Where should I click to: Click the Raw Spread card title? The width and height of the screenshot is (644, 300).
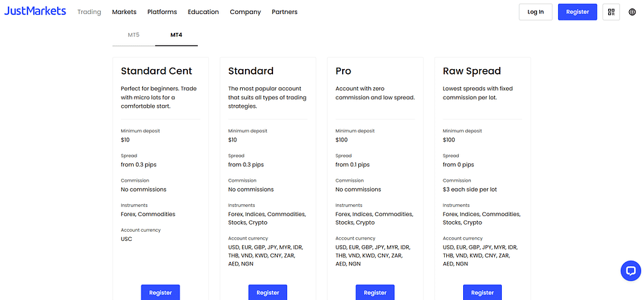pyautogui.click(x=472, y=71)
